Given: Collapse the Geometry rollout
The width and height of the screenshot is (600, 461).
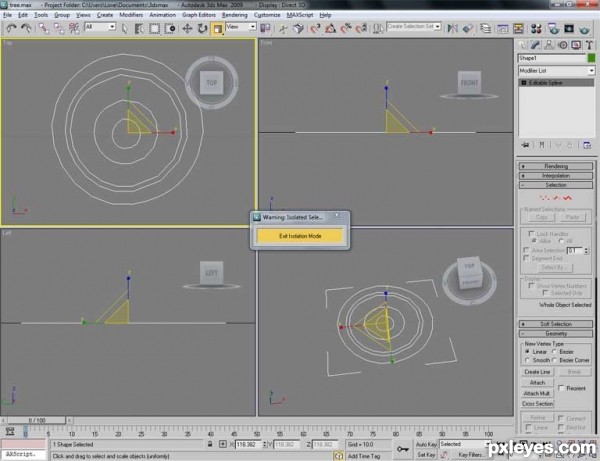Looking at the screenshot, I should (x=556, y=334).
